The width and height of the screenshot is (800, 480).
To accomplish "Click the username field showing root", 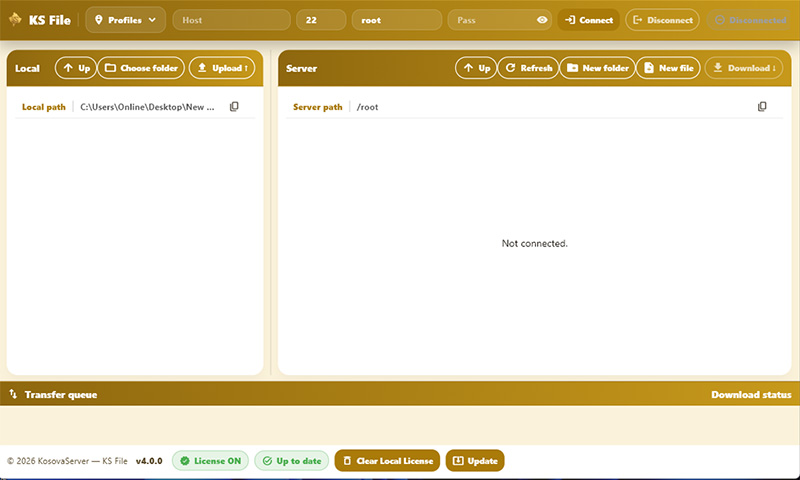I will point(397,20).
